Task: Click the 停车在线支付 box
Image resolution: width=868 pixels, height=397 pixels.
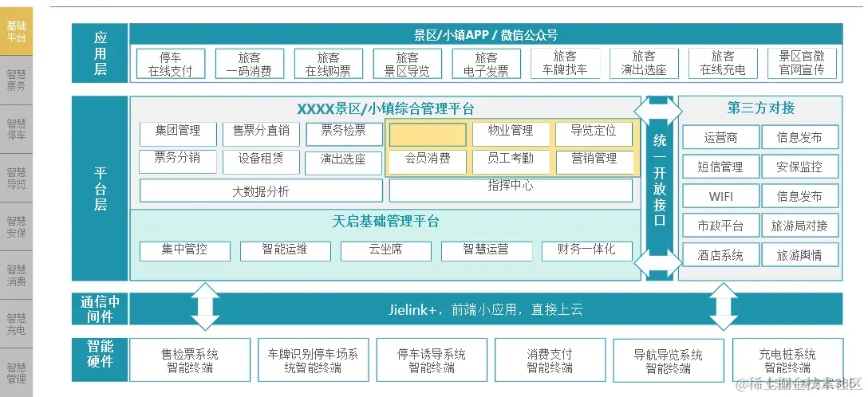Action: coord(171,64)
